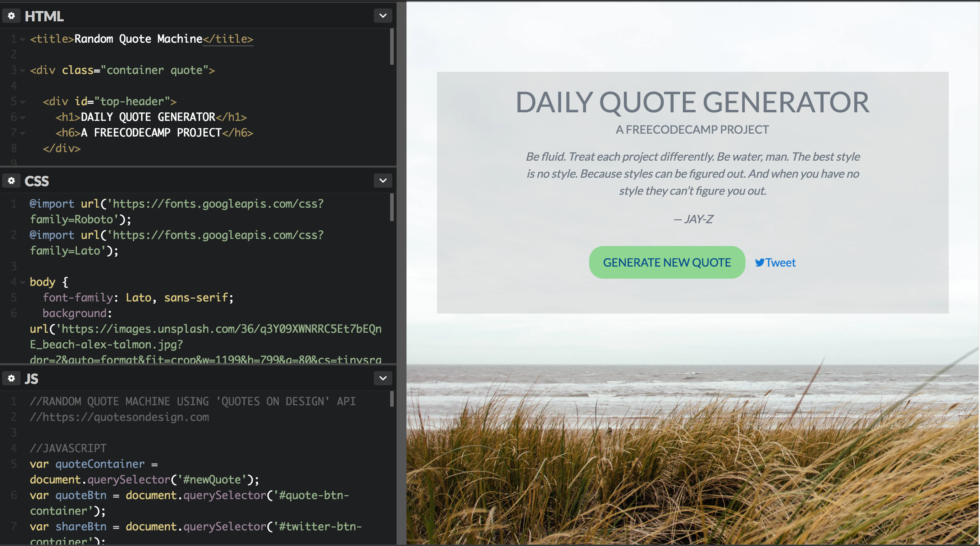Screen dimensions: 980x546
Task: Click the Twitter bird icon in the preview
Action: (759, 263)
